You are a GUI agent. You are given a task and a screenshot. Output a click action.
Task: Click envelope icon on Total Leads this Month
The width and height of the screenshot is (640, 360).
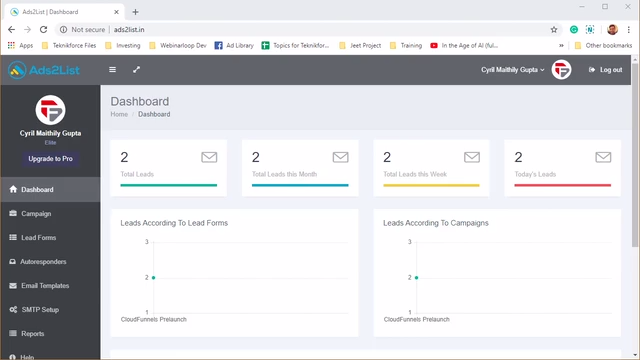pos(340,157)
